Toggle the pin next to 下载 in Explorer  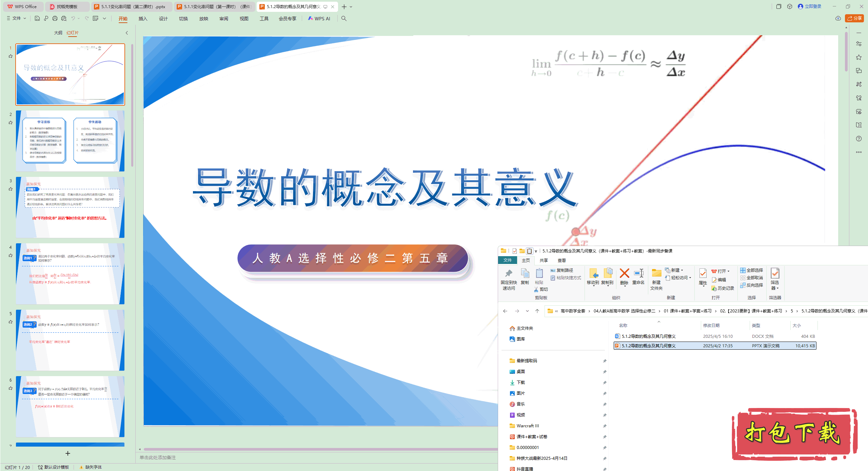(605, 383)
